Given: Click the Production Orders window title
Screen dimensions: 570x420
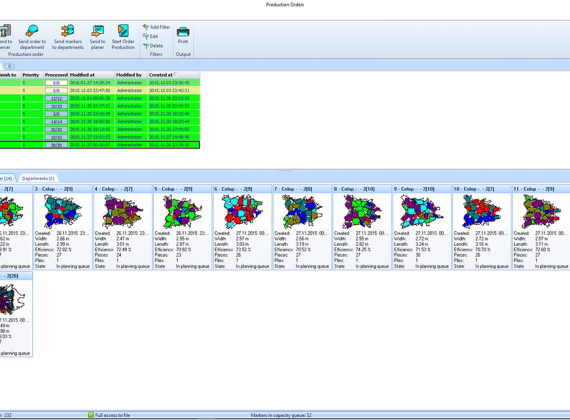Looking at the screenshot, I should click(285, 5).
